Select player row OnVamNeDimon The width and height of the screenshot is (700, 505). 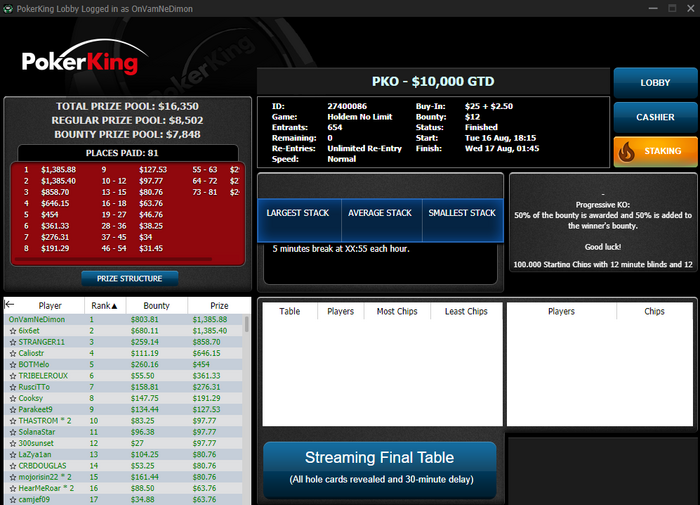point(123,319)
